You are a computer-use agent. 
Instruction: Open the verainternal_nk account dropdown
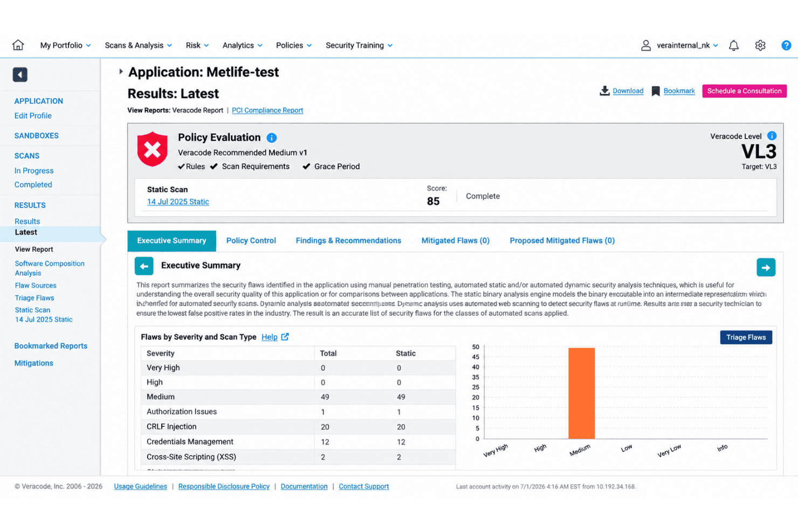pos(687,45)
